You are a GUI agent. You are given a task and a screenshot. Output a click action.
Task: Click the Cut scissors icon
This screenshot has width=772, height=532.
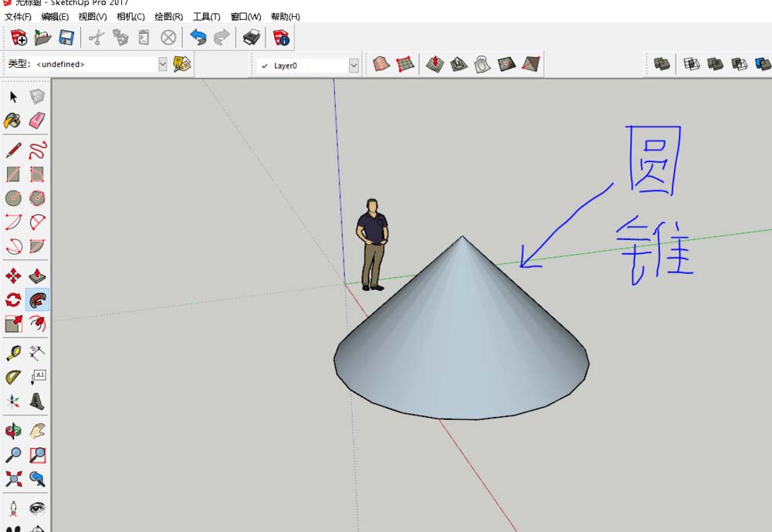pos(96,37)
